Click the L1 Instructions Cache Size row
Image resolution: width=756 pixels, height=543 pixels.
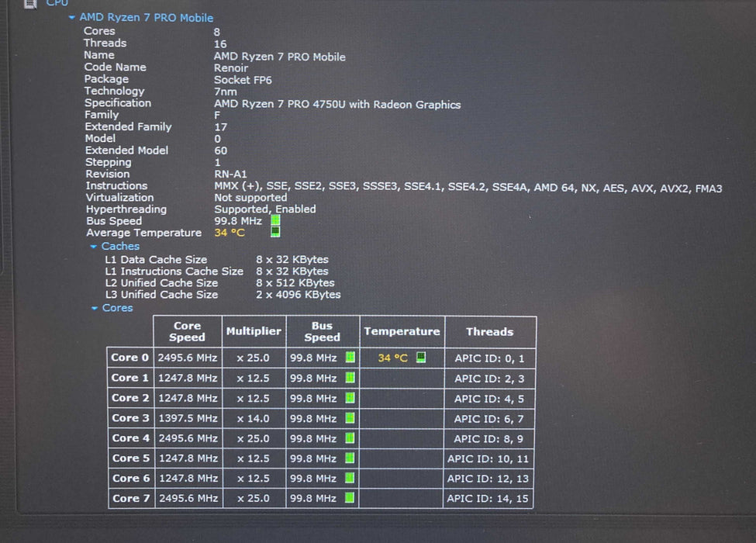217,271
